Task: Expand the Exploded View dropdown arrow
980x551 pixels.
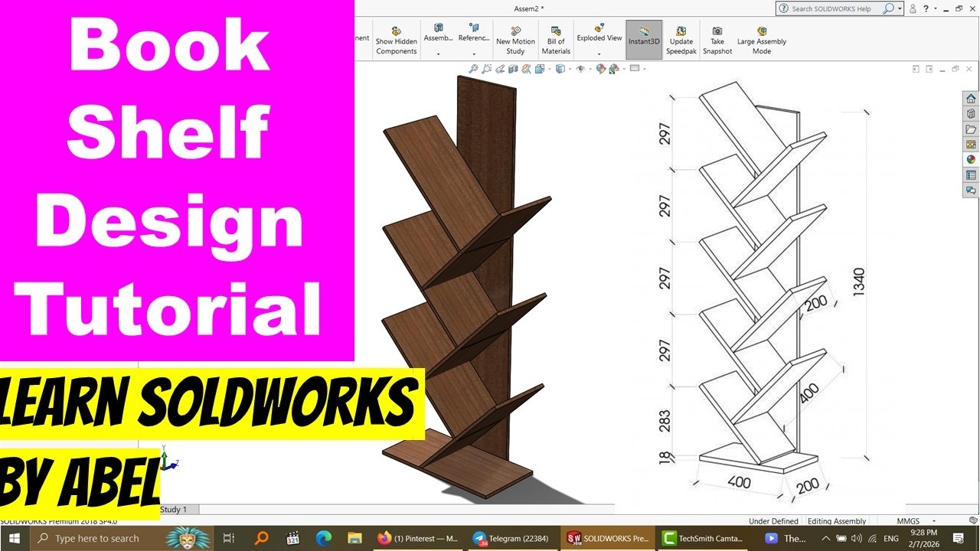Action: [x=599, y=54]
